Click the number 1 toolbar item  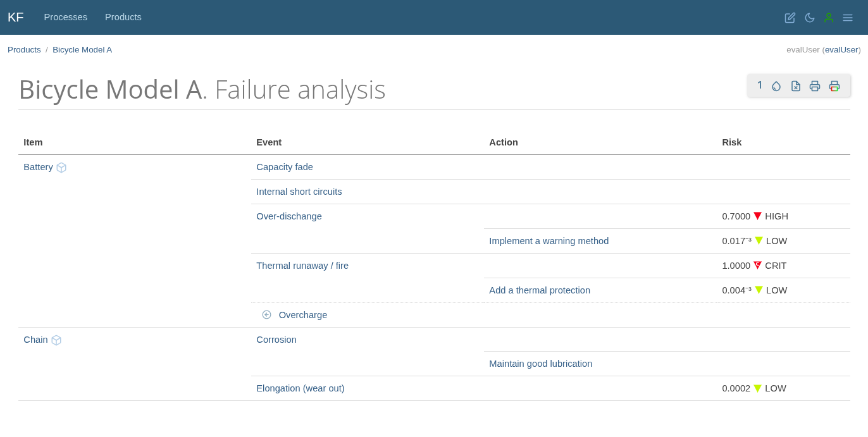760,85
